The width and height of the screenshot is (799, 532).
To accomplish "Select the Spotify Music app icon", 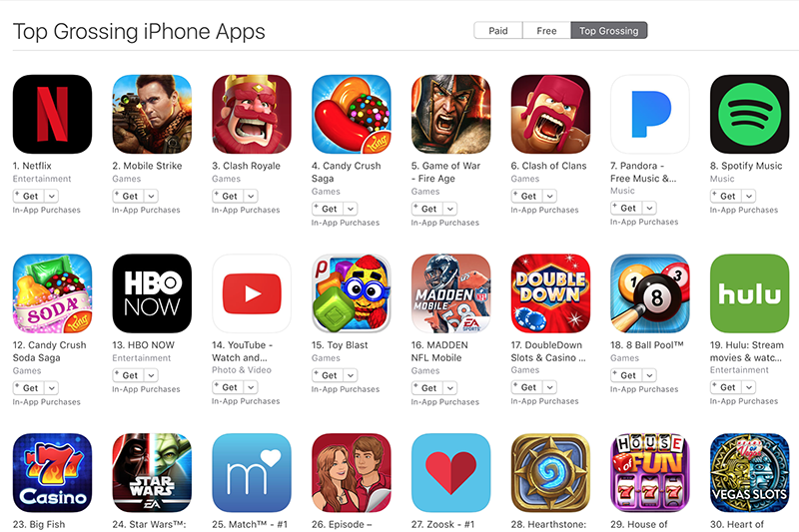I will click(750, 114).
